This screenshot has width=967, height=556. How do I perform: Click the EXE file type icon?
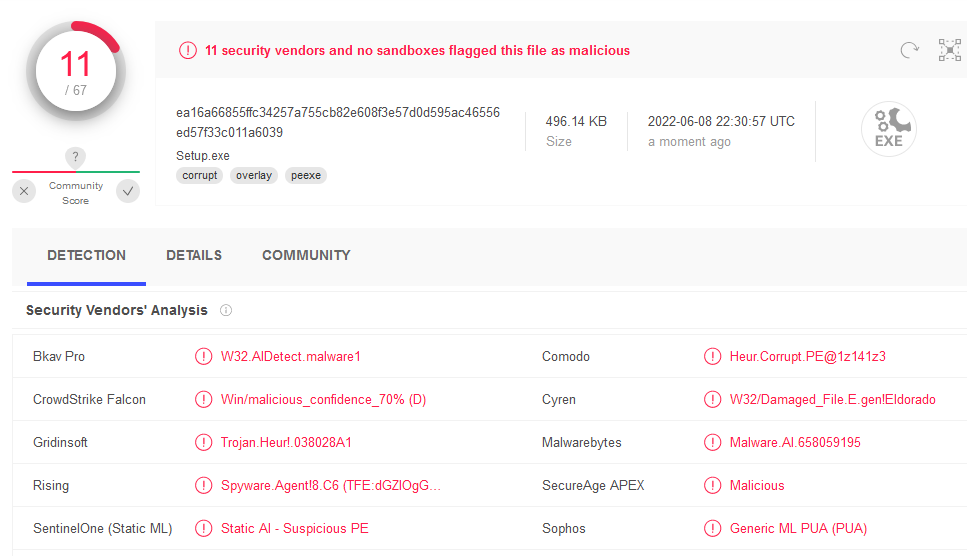889,129
